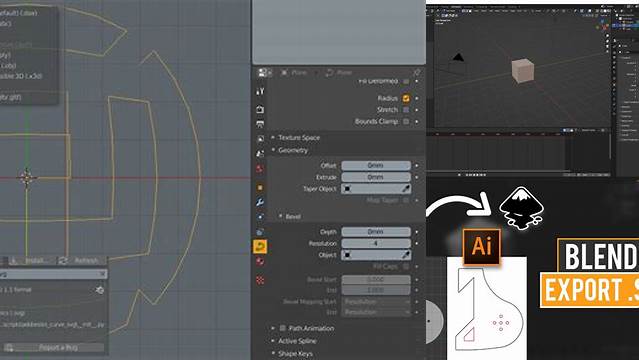Click the Taper Object eyedropper icon
Viewport: 639px width, 360px height.
[x=406, y=188]
